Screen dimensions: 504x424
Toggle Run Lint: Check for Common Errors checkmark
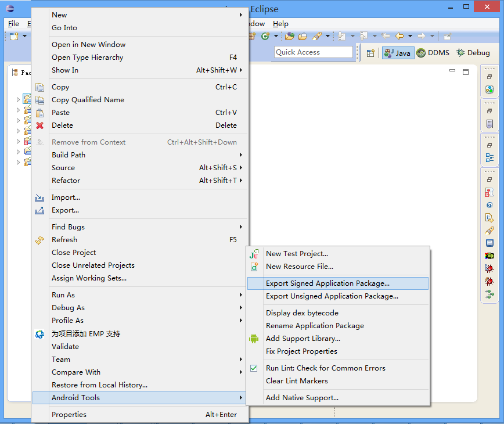(x=254, y=368)
